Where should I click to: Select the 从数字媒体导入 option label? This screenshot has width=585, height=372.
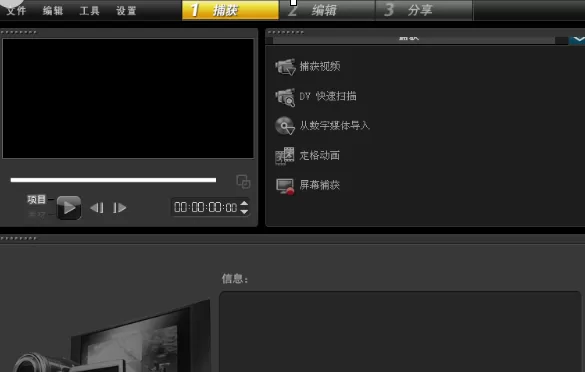coord(335,125)
